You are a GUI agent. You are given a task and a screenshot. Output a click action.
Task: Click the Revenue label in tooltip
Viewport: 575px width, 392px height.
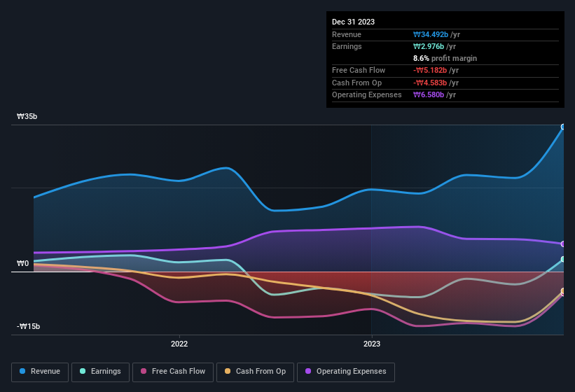coord(347,34)
